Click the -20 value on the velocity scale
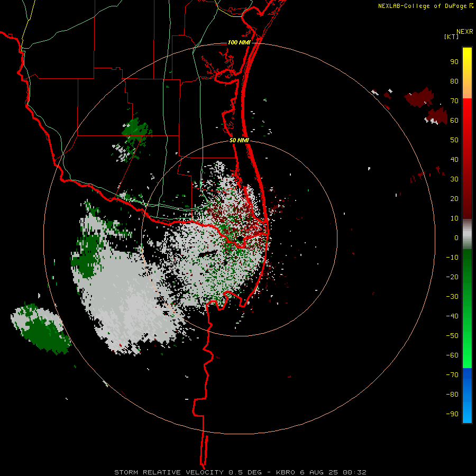Screen dimensions: 476x476 (452, 277)
